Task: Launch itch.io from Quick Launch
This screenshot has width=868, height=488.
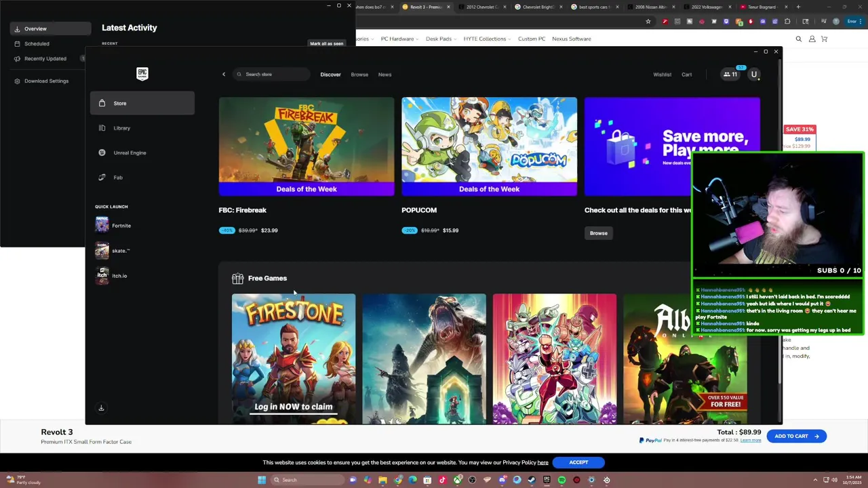Action: click(112, 276)
